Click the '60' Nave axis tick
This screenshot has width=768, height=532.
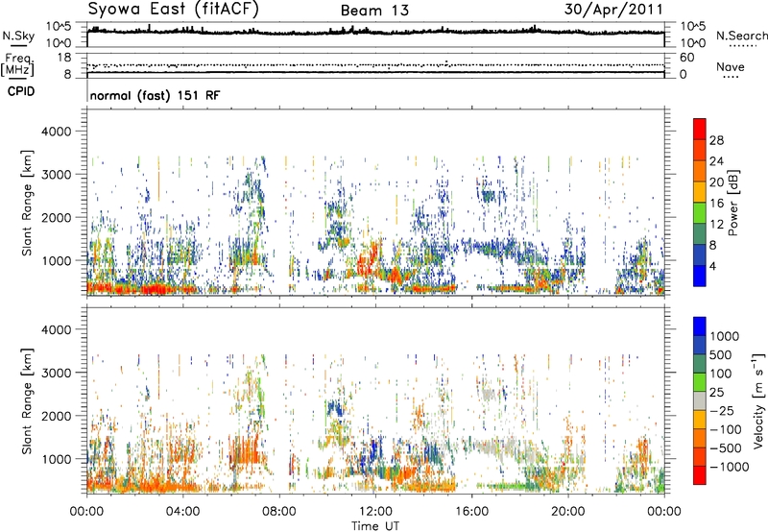tap(686, 58)
